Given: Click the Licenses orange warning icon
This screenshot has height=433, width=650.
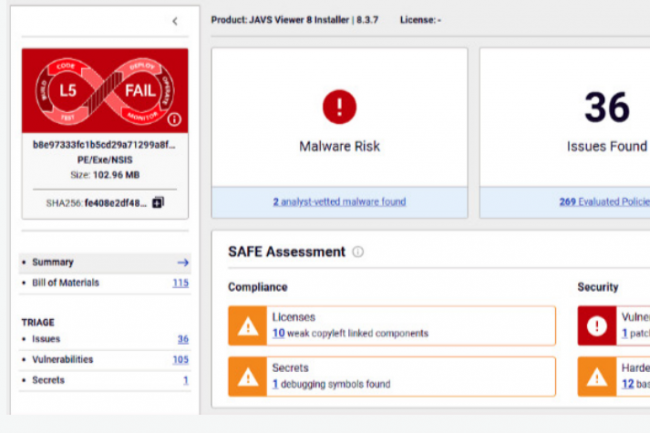Looking at the screenshot, I should point(246,325).
